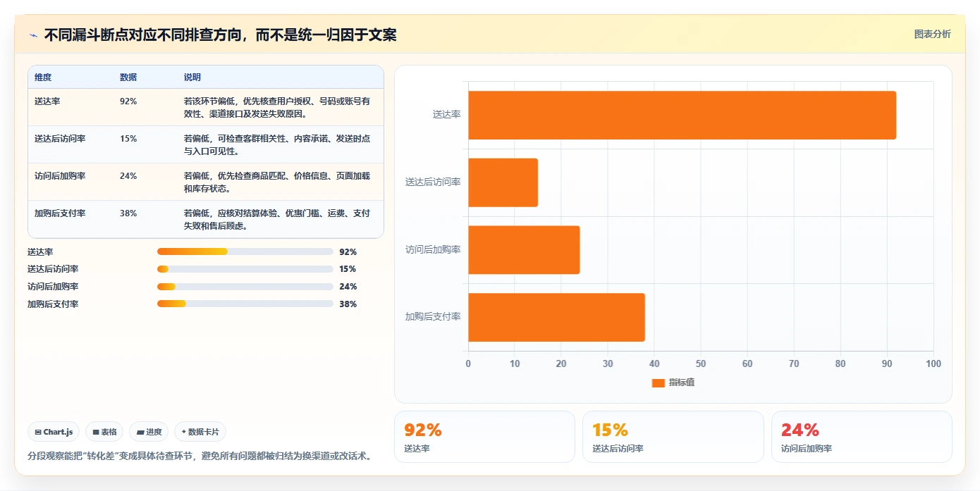The height and width of the screenshot is (491, 980).
Task: Toggle the 指标值 legend item
Action: click(673, 383)
